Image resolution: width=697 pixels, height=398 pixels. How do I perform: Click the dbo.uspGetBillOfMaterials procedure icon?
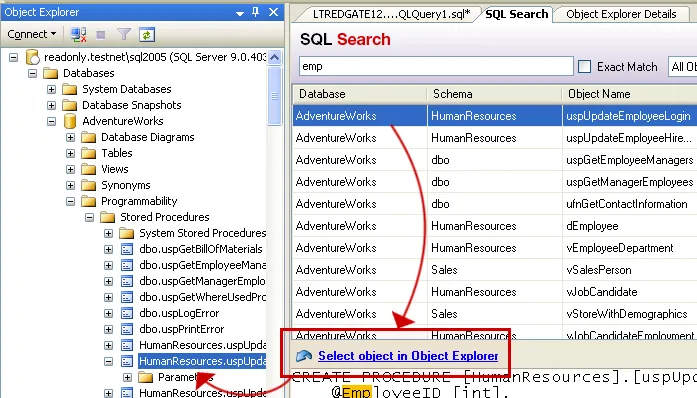coord(127,249)
